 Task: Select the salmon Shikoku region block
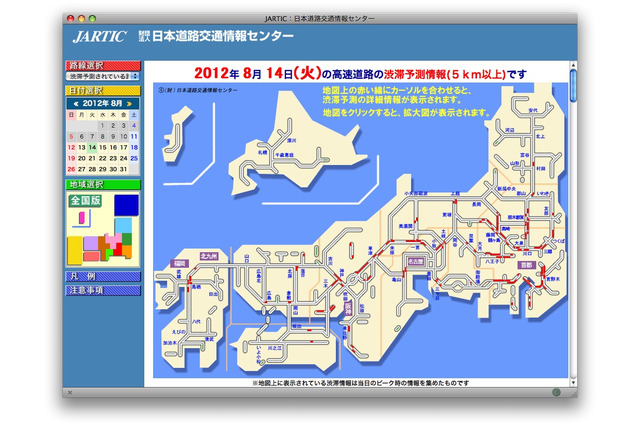(x=91, y=256)
